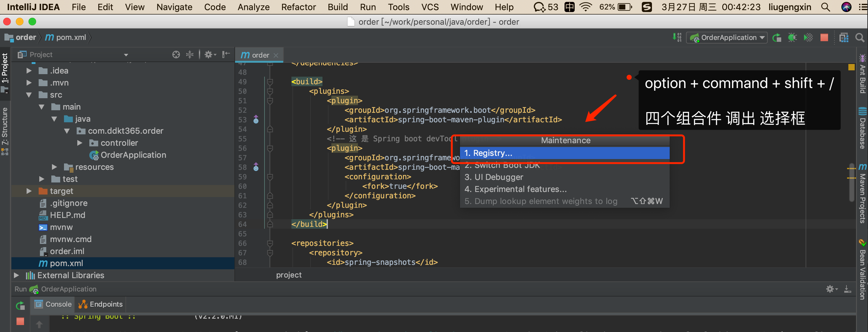Hide the Project panel icon
The image size is (868, 332).
click(226, 54)
